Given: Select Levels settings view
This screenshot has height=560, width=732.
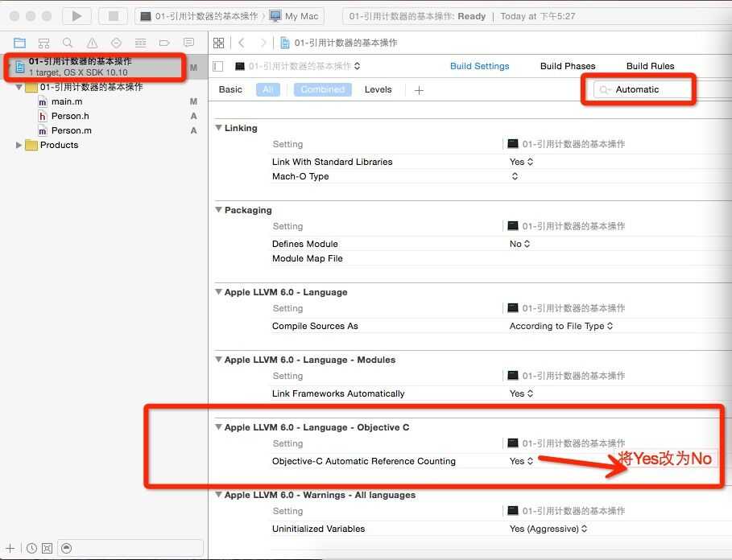Looking at the screenshot, I should (378, 89).
